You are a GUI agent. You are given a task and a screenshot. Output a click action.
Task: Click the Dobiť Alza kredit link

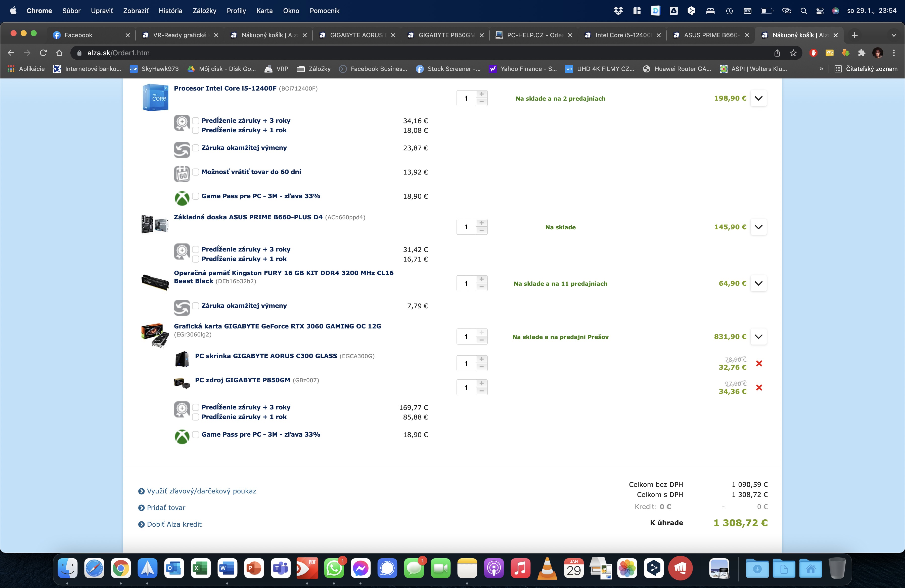pos(174,524)
